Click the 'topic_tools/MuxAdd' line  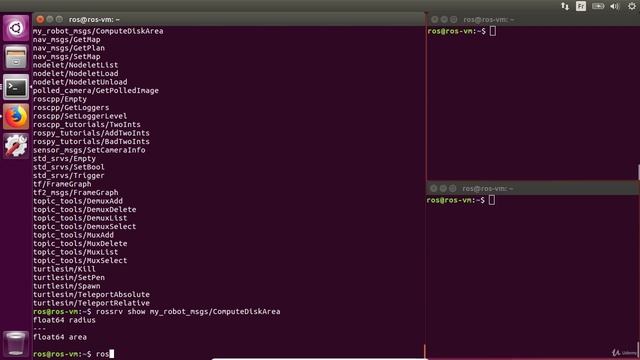tap(73, 235)
